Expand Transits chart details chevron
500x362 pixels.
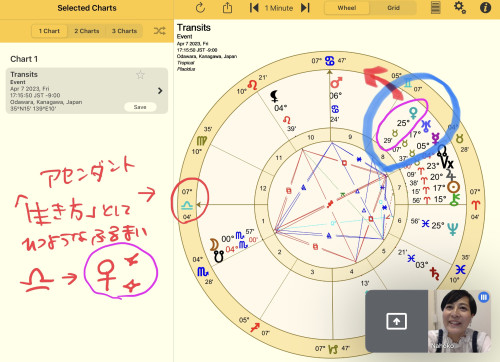(160, 91)
